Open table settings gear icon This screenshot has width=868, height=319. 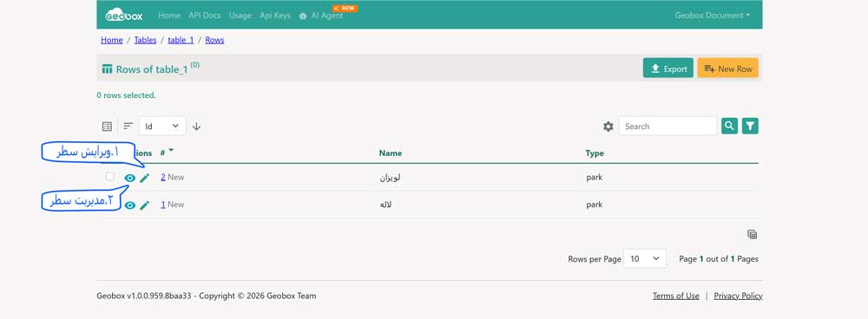click(x=608, y=127)
